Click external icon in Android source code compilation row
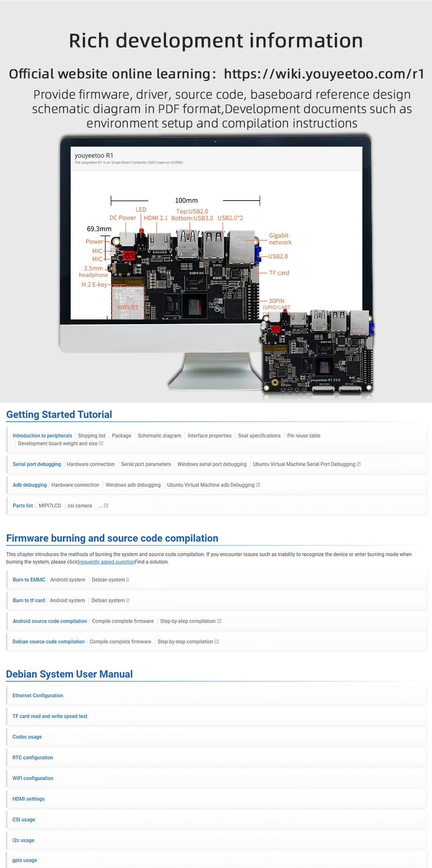 219,621
